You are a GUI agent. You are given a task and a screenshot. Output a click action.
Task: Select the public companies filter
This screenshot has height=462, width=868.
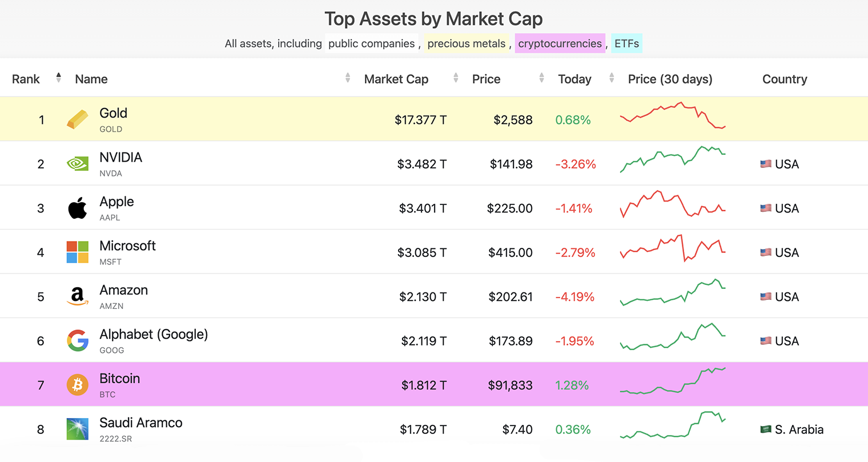click(372, 43)
